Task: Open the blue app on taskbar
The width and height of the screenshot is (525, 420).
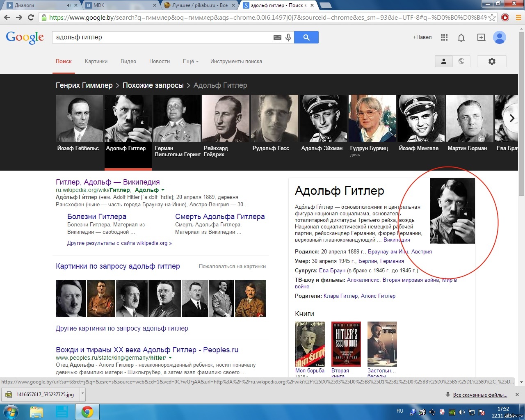Action: (62, 411)
